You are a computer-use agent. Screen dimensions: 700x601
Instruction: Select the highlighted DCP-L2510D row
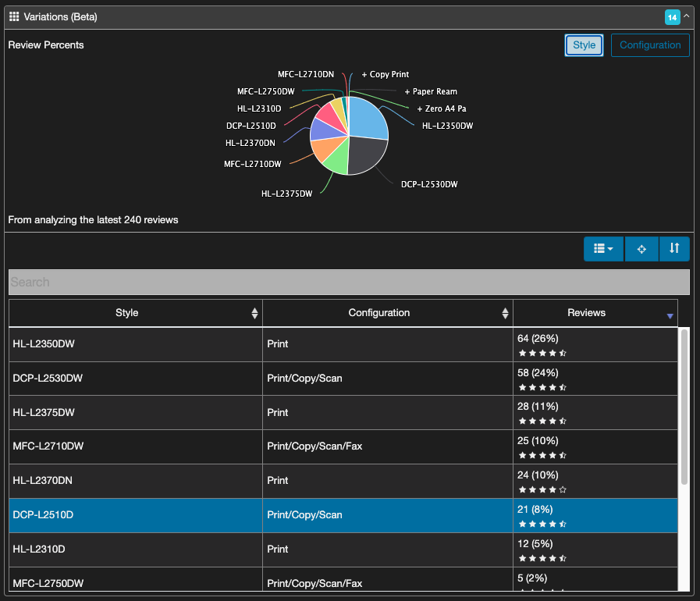click(x=343, y=516)
